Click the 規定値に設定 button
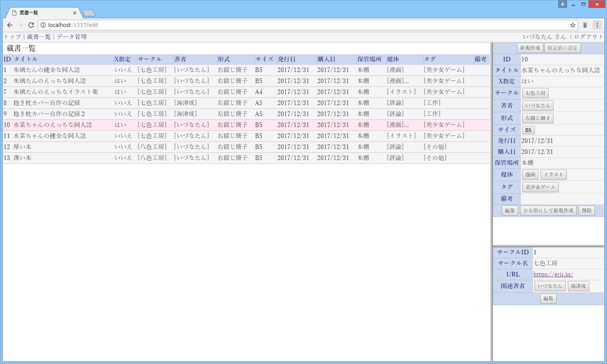Image resolution: width=607 pixels, height=364 pixels. pyautogui.click(x=563, y=48)
